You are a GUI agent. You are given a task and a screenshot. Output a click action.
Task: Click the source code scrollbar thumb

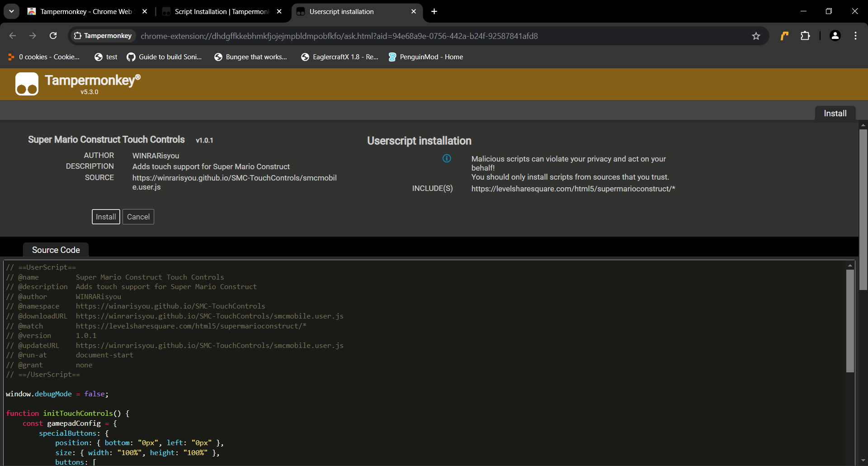tap(850, 321)
